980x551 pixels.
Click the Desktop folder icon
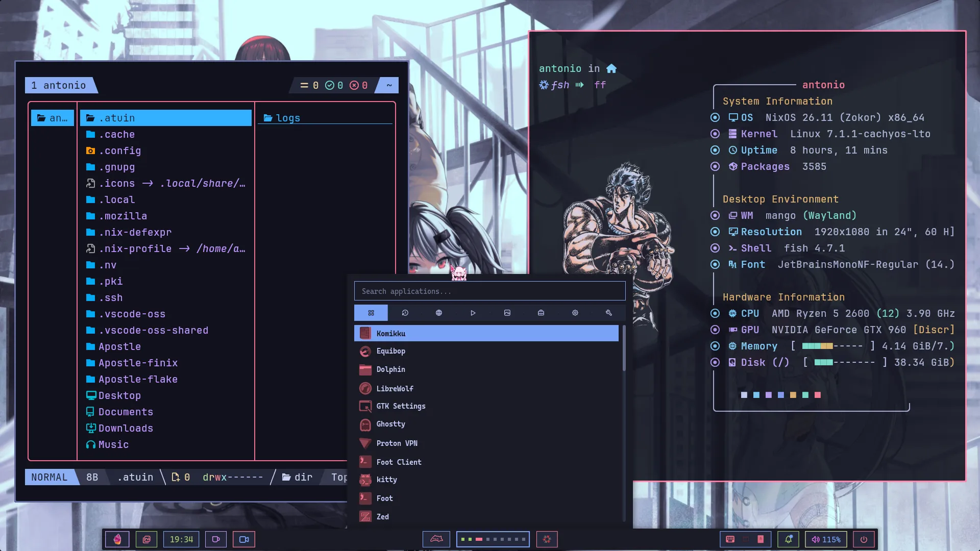(x=91, y=395)
